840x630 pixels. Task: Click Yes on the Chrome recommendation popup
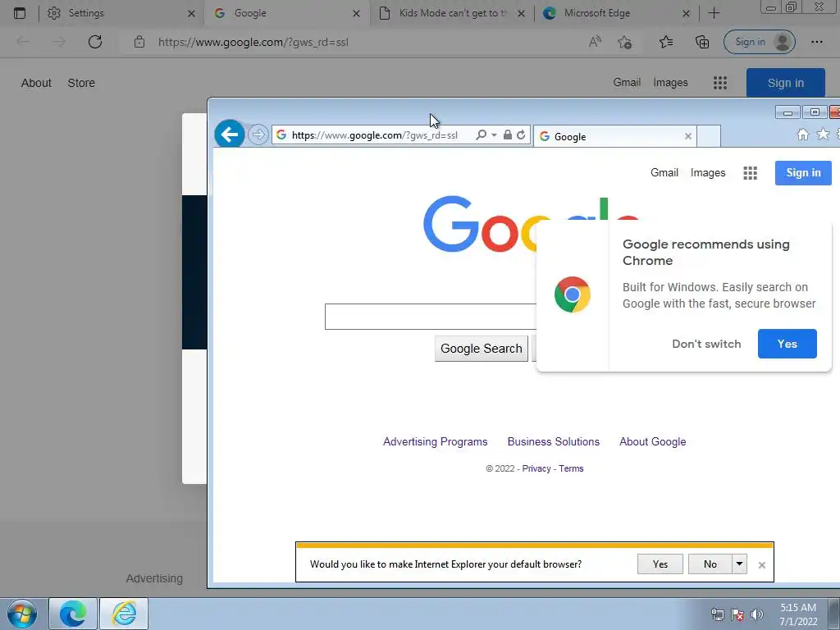point(787,344)
